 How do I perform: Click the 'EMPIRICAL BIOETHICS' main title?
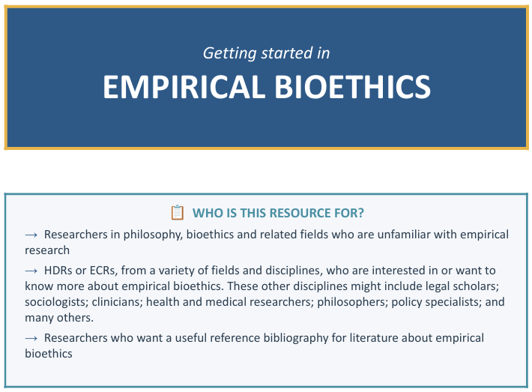(266, 87)
